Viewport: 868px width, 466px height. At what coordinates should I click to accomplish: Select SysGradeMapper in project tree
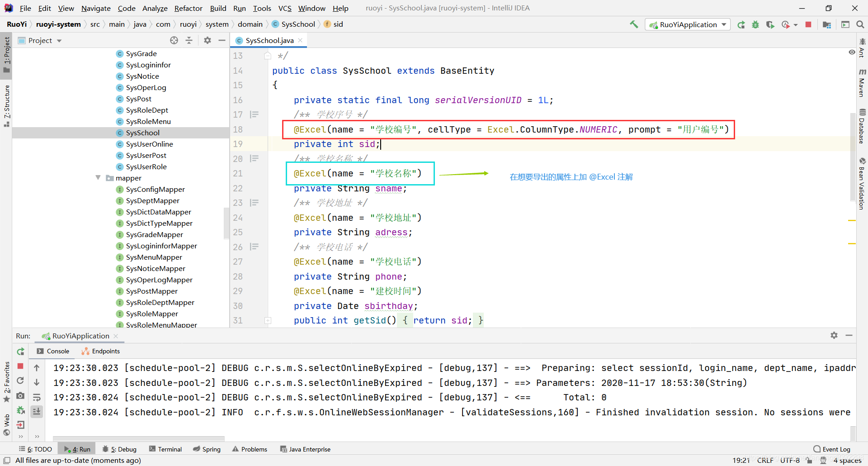coord(155,234)
